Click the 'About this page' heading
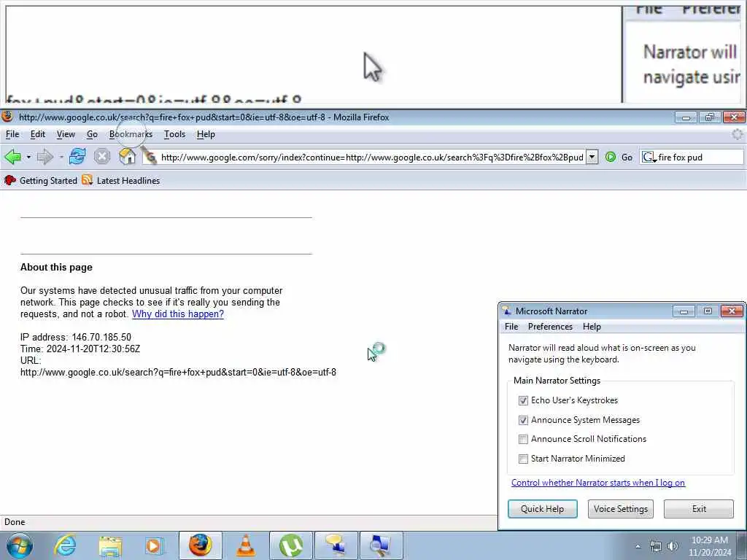Viewport: 747px width, 560px height. click(x=56, y=267)
